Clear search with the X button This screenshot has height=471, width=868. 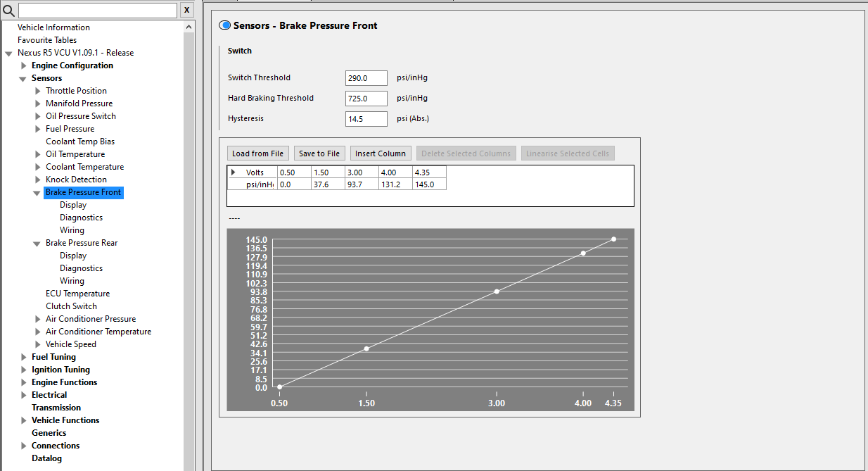(x=186, y=11)
